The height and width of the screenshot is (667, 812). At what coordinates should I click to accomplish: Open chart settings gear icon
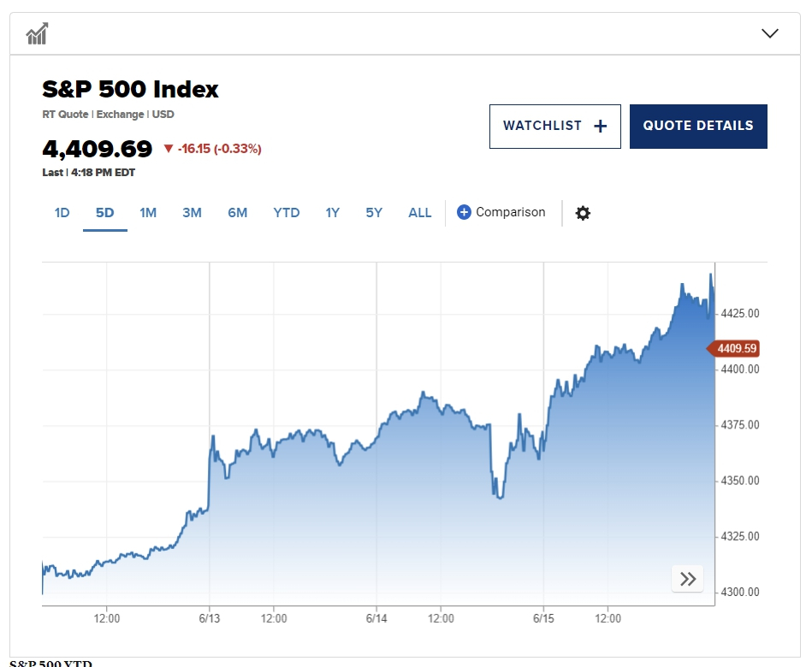click(583, 213)
